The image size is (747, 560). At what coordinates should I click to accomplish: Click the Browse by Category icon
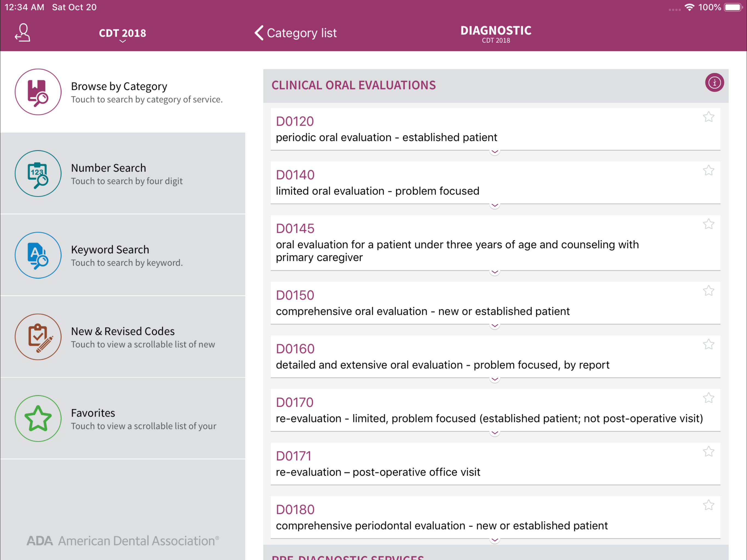(x=38, y=92)
